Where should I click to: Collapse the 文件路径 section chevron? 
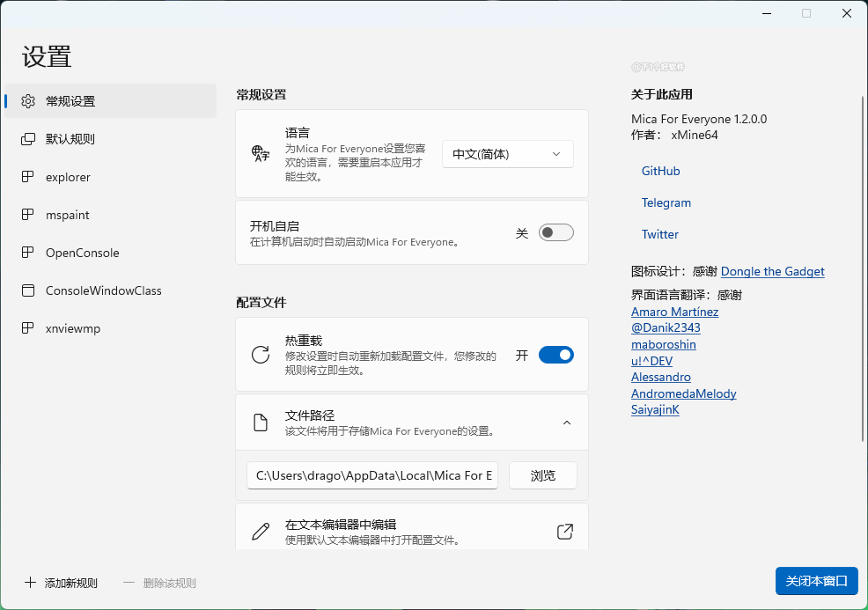(x=567, y=423)
